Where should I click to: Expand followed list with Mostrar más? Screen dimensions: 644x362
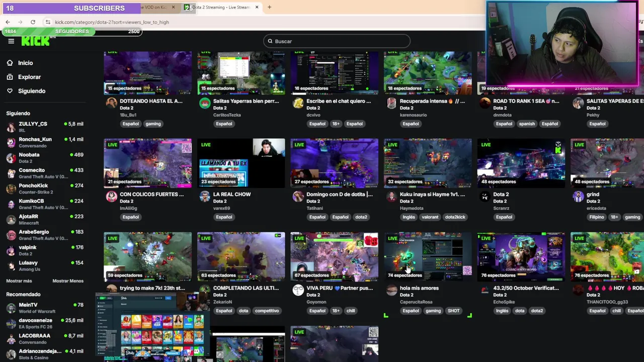[x=19, y=281]
